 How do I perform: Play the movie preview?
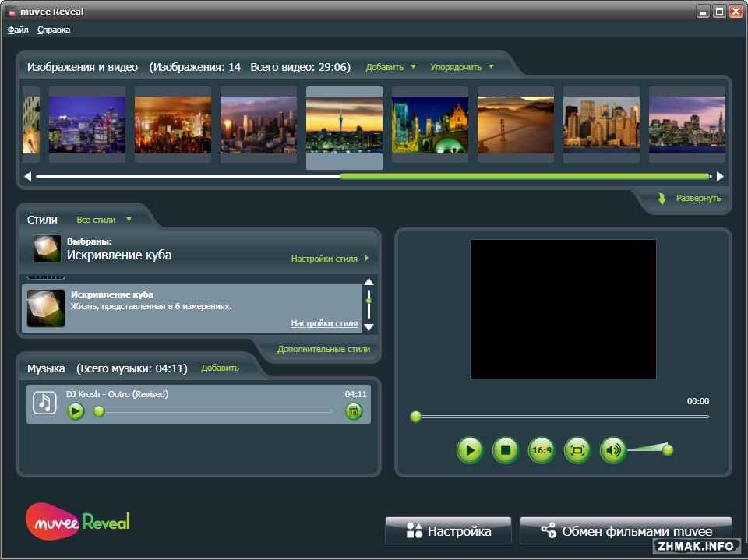[470, 450]
